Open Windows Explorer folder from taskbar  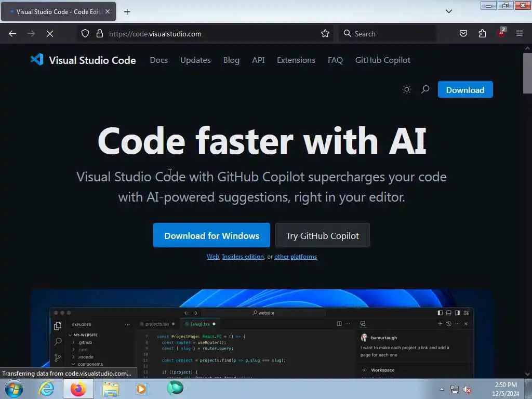coord(111,389)
